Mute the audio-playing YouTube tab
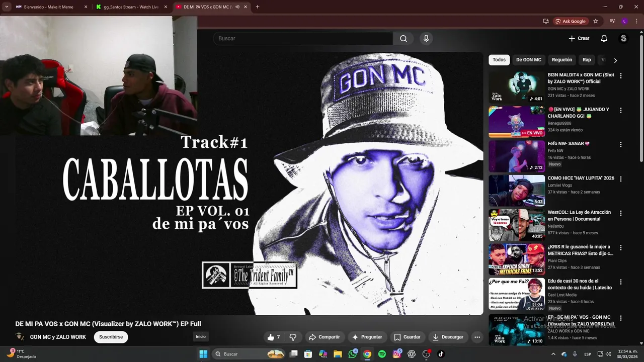The height and width of the screenshot is (362, 644). point(237,7)
